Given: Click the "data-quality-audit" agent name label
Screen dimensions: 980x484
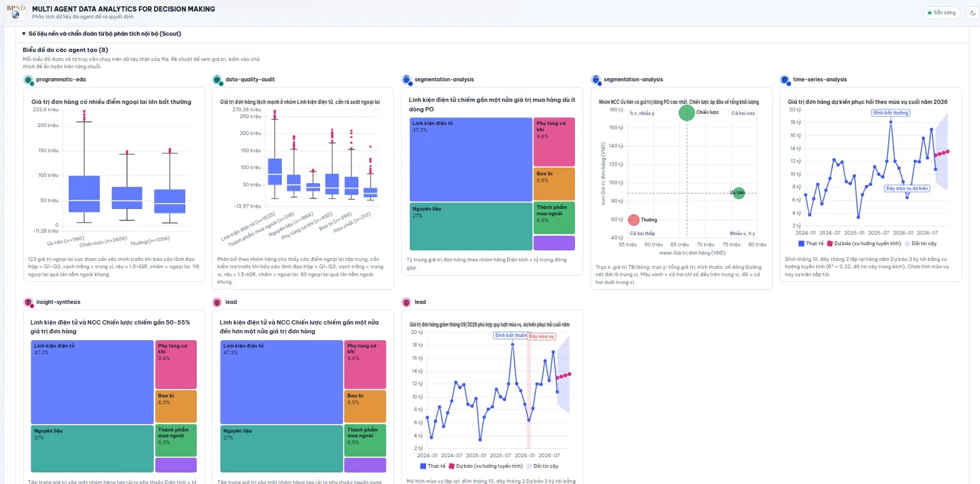Looking at the screenshot, I should coord(250,79).
